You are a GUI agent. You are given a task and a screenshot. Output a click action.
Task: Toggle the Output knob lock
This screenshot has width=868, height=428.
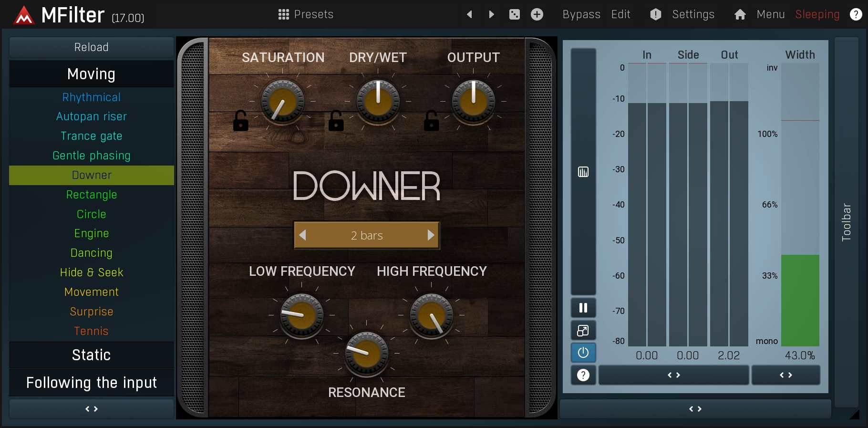point(431,121)
